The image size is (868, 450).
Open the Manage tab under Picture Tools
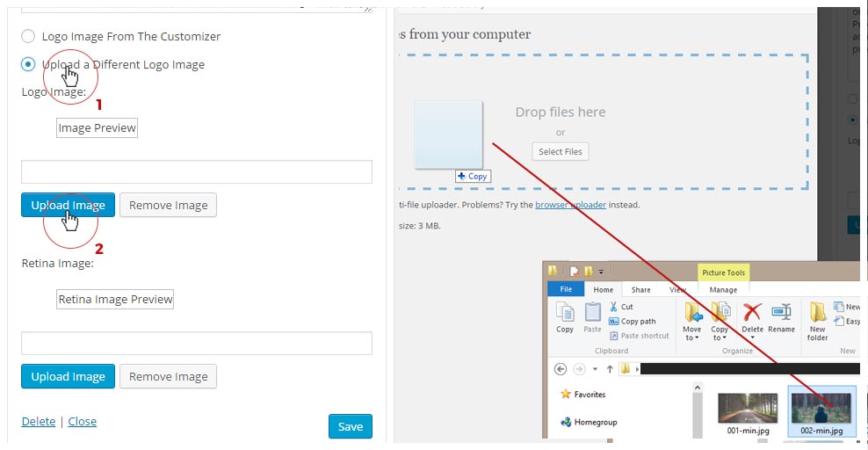tap(723, 289)
